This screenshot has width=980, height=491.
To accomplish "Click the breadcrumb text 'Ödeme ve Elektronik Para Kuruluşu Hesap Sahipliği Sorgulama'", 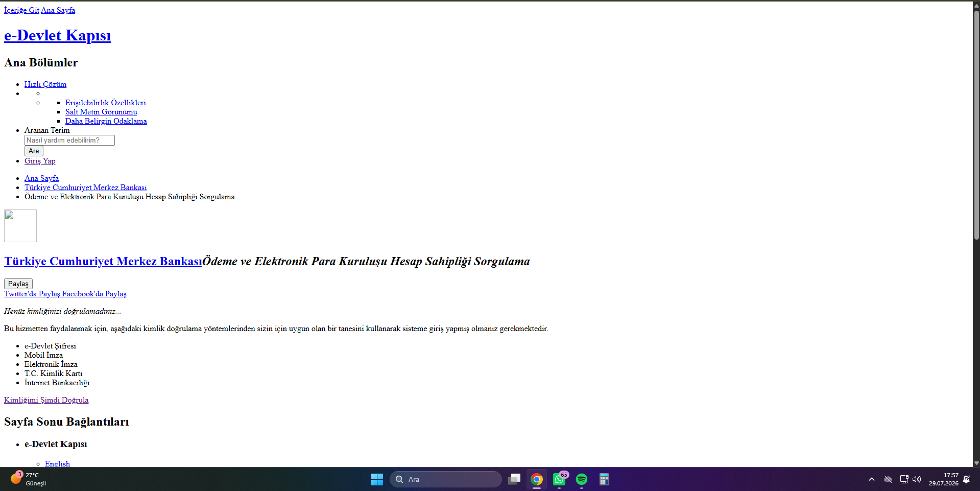I will pyautogui.click(x=130, y=197).
